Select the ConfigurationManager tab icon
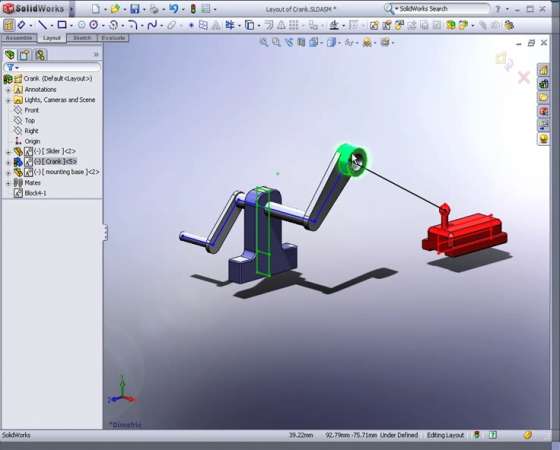 coord(40,55)
